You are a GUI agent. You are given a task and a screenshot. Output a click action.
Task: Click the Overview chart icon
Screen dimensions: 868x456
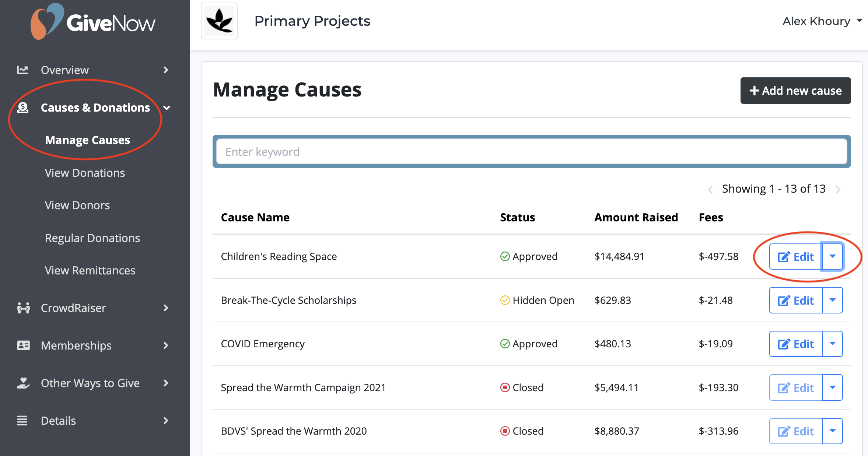pyautogui.click(x=23, y=70)
